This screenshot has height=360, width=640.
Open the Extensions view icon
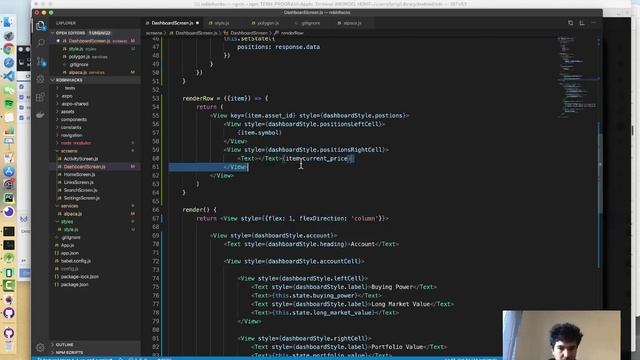coord(40,97)
